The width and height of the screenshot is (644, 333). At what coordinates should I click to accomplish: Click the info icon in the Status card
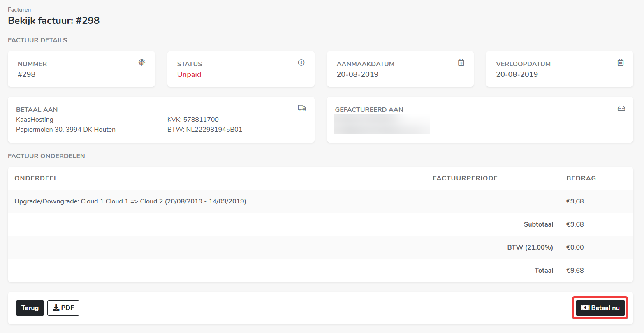[x=301, y=62]
